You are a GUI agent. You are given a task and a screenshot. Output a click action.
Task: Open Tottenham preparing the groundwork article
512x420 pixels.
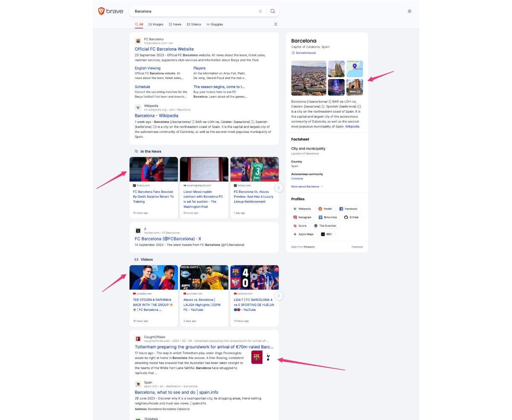(x=204, y=347)
